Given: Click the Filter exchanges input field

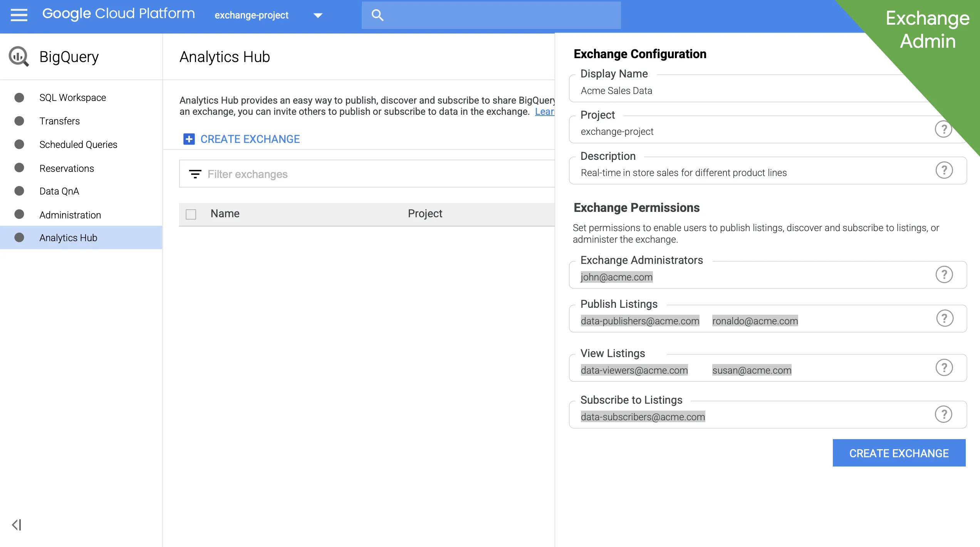Looking at the screenshot, I should (367, 174).
